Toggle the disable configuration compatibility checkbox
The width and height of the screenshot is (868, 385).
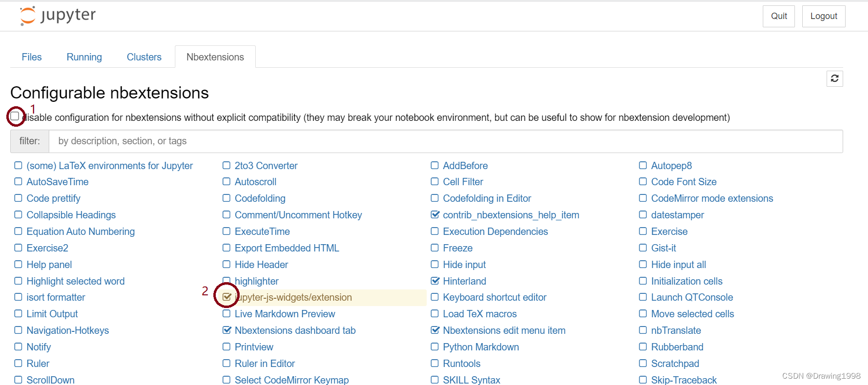pos(15,116)
